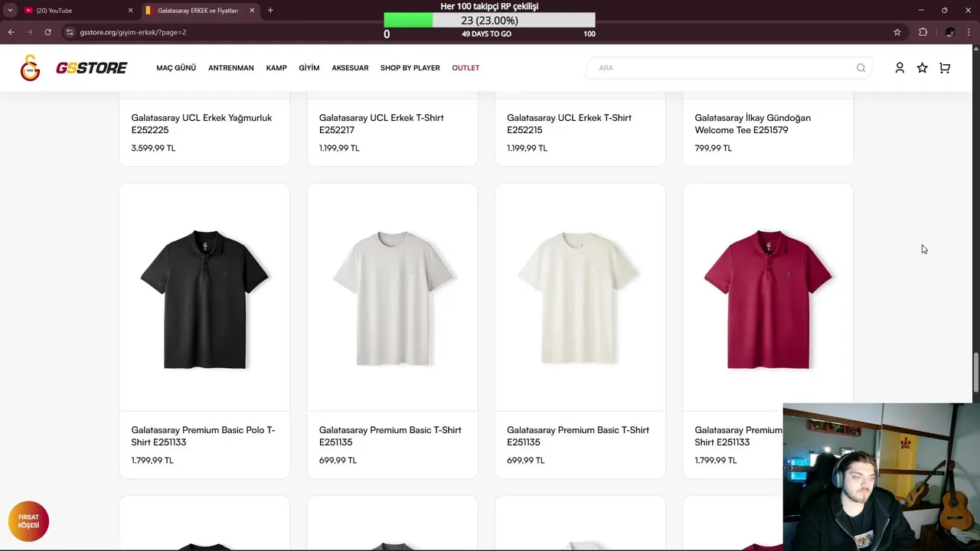This screenshot has width=980, height=551.
Task: Click the black polo shirt product image
Action: [x=204, y=298]
